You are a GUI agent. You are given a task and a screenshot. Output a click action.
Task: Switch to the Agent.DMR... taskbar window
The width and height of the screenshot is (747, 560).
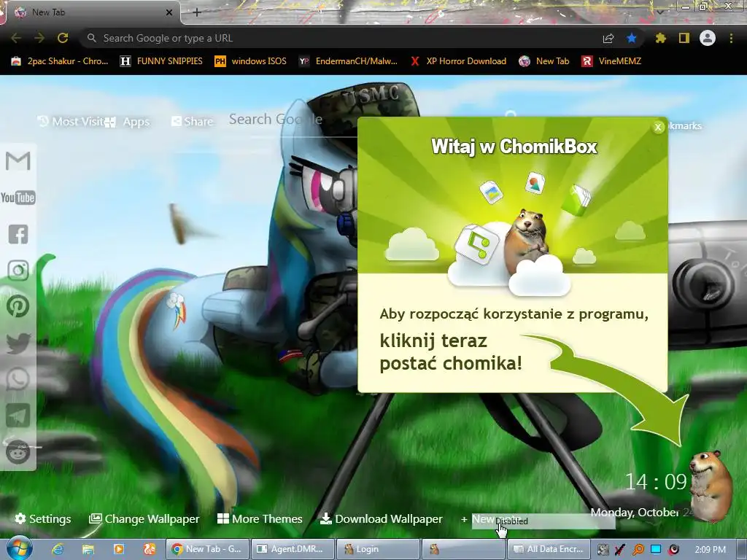(x=293, y=549)
